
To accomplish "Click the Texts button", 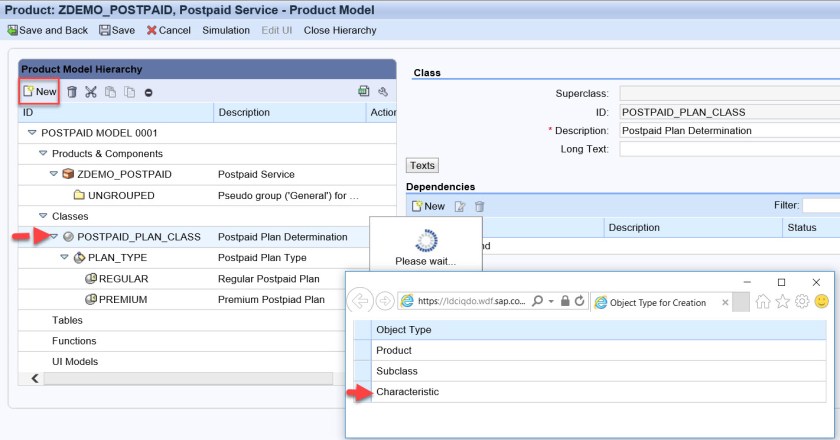I will point(423,165).
